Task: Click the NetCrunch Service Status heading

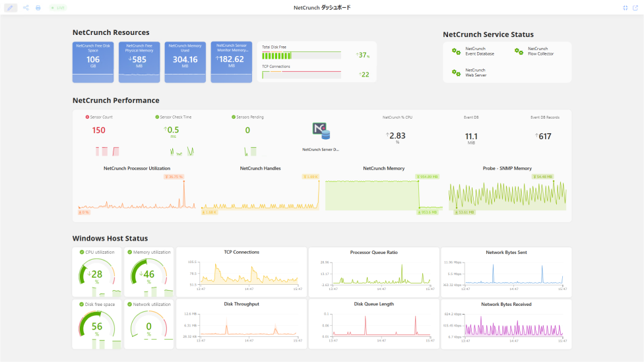Action: coord(488,34)
